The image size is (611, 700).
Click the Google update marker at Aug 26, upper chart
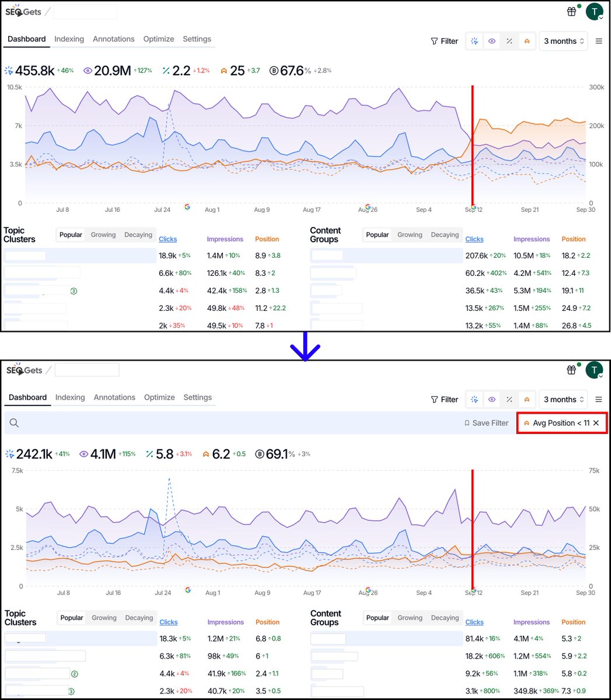coord(367,206)
